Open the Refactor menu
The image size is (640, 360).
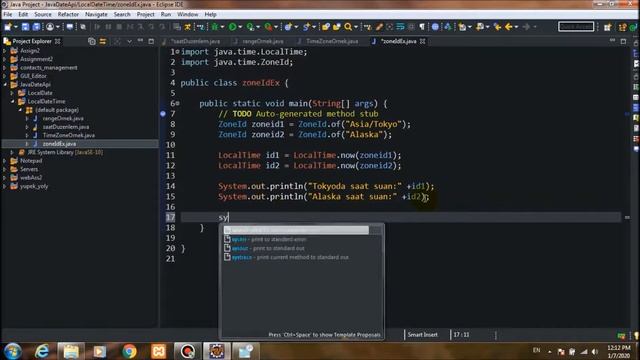click(68, 14)
